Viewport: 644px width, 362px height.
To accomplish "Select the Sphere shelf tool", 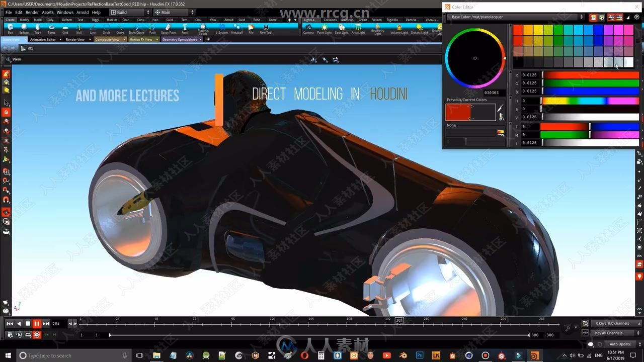I will (x=24, y=29).
